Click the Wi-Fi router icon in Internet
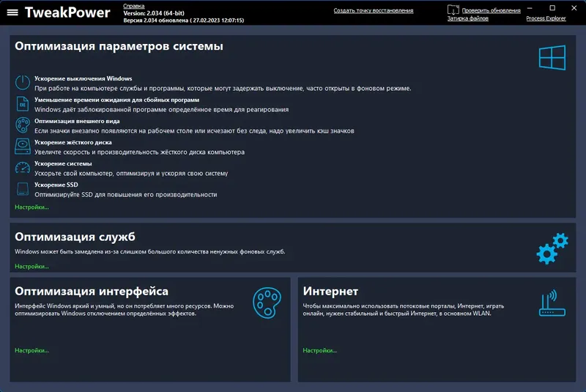Viewport: 586px width, 392px height. [x=552, y=303]
